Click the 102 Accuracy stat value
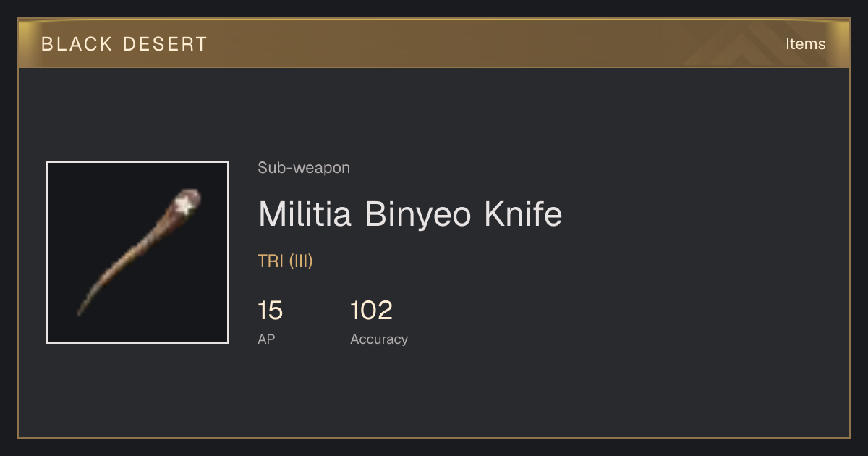 [x=371, y=311]
